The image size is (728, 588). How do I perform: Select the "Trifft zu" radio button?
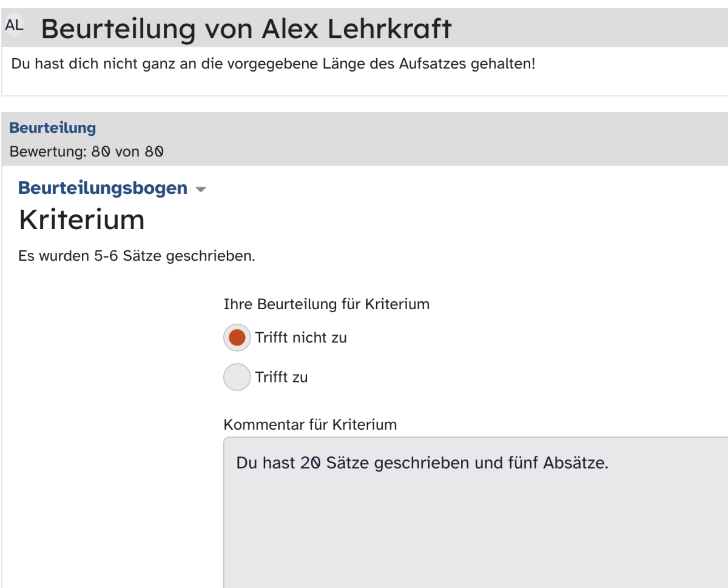237,377
